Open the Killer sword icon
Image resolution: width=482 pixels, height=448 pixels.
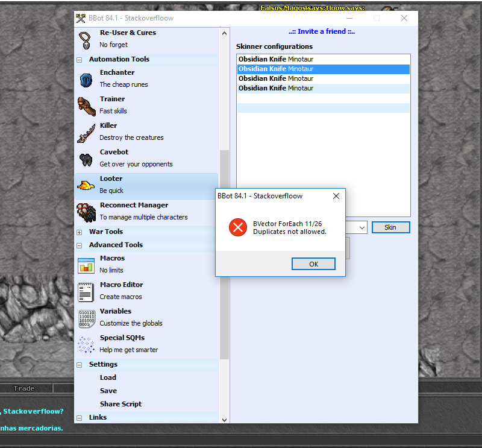pyautogui.click(x=86, y=132)
